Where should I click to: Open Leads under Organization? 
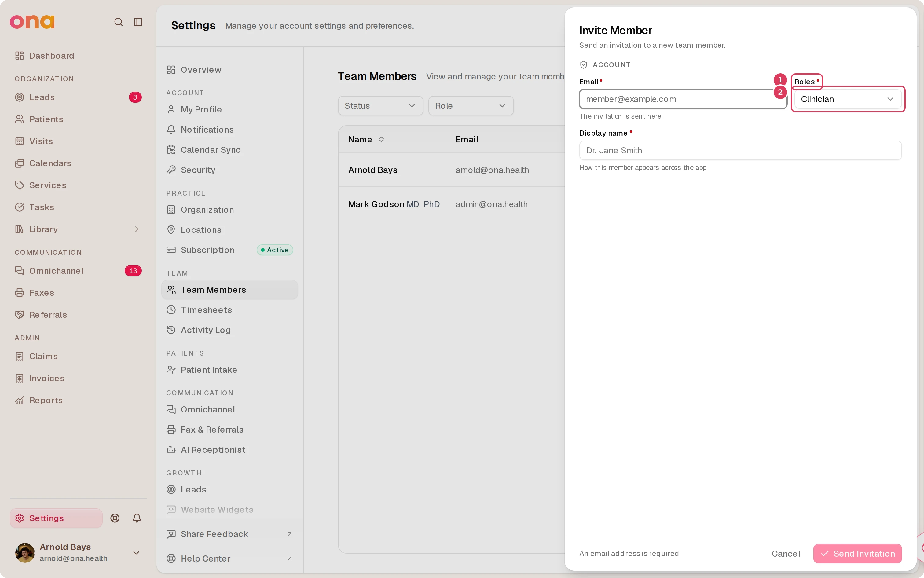pyautogui.click(x=78, y=97)
